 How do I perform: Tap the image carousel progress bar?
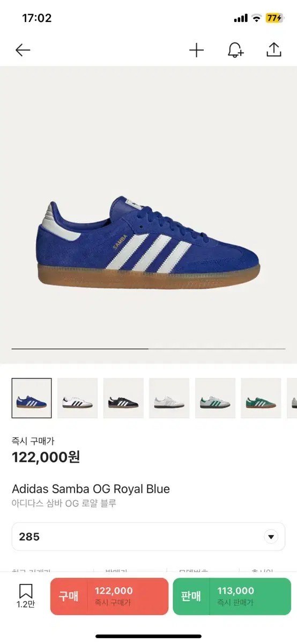148,349
